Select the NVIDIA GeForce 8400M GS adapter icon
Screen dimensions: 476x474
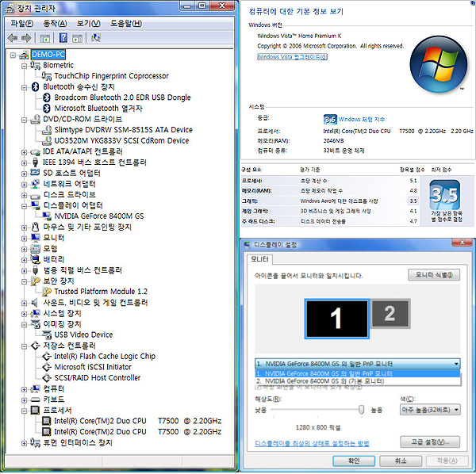tap(47, 216)
